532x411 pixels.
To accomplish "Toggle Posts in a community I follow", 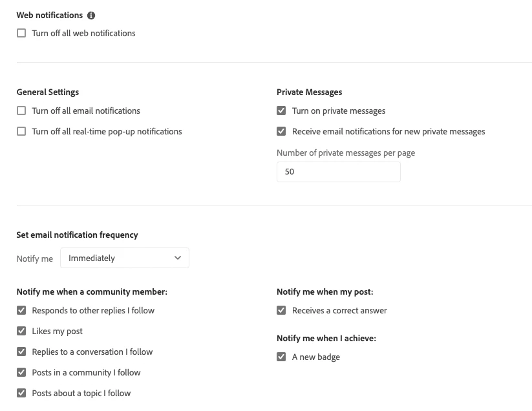I will click(22, 373).
